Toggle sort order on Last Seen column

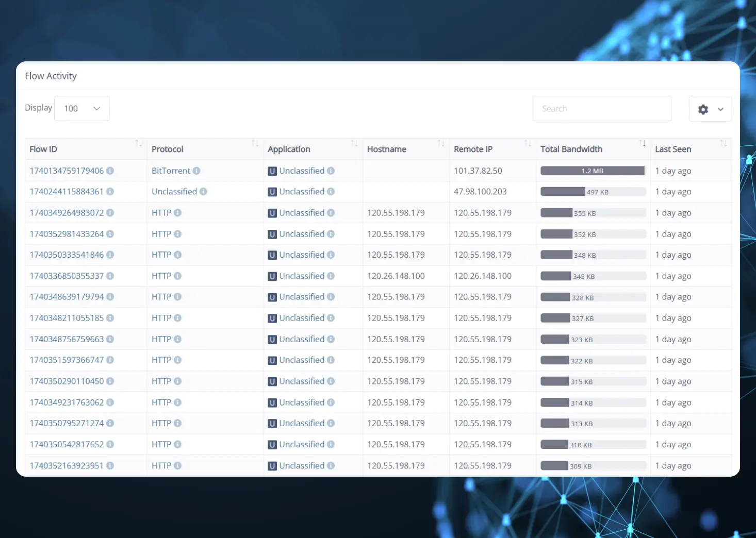723,143
